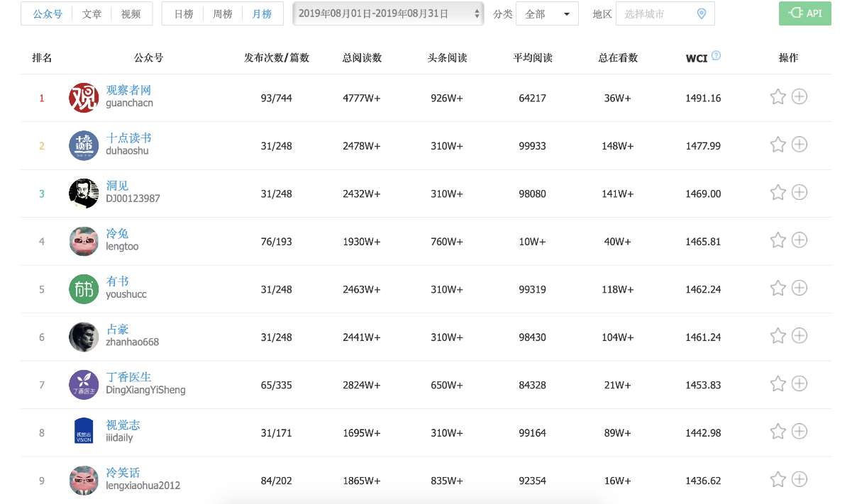Click the WCI value 1436.62
The image size is (852, 504).
click(x=703, y=481)
